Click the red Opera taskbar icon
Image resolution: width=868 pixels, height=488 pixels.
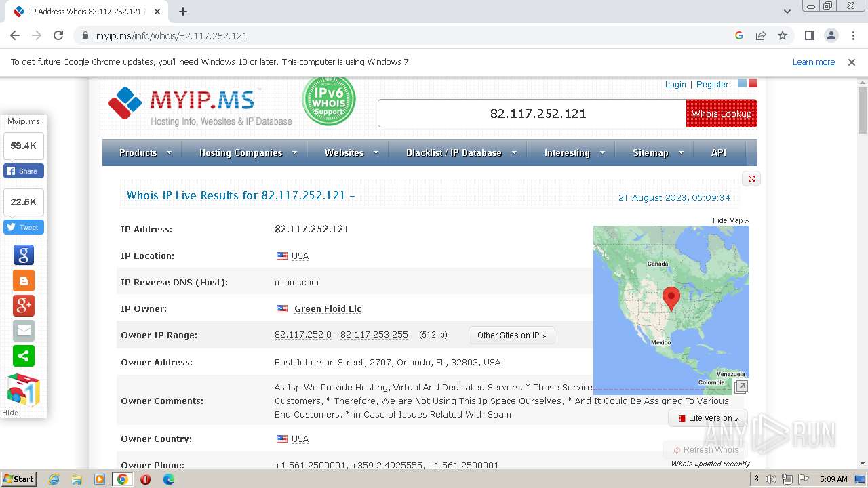pyautogui.click(x=146, y=479)
